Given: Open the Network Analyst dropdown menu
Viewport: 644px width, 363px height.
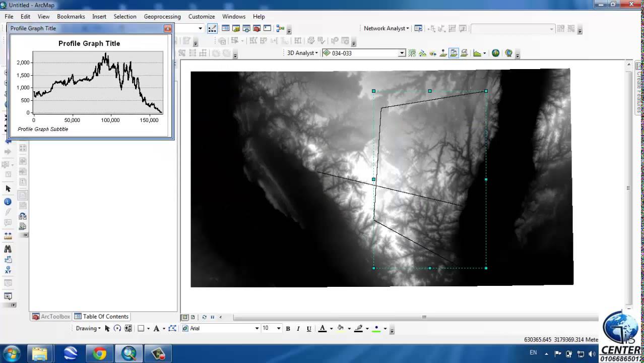Looking at the screenshot, I should pos(387,28).
